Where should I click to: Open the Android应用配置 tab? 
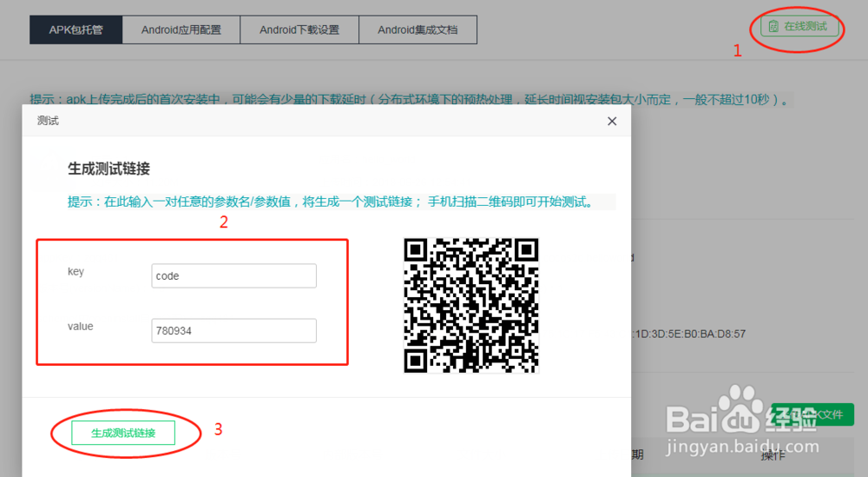click(x=181, y=30)
